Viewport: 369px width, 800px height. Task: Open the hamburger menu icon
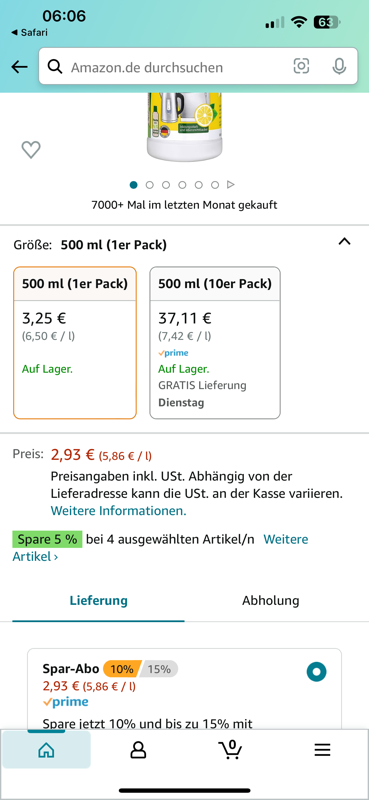click(323, 749)
